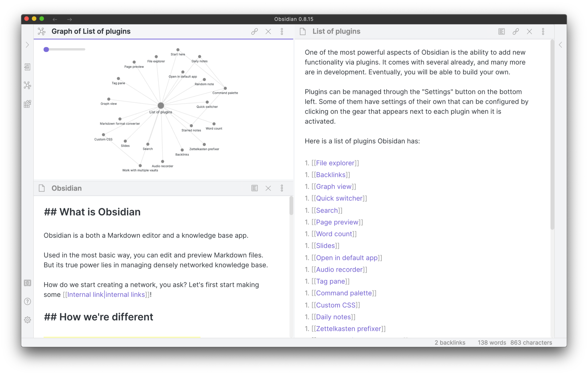The height and width of the screenshot is (375, 588).
Task: Open the List of plugins options menu
Action: pyautogui.click(x=543, y=31)
